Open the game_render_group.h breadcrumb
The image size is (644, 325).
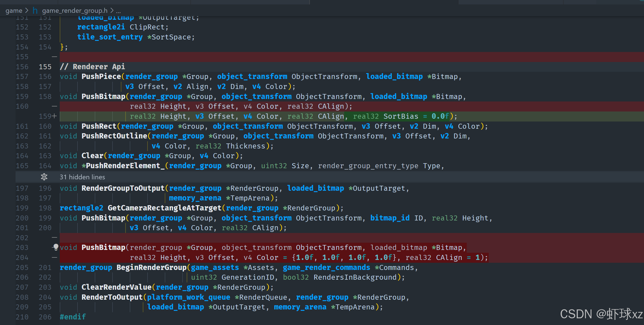click(x=74, y=11)
